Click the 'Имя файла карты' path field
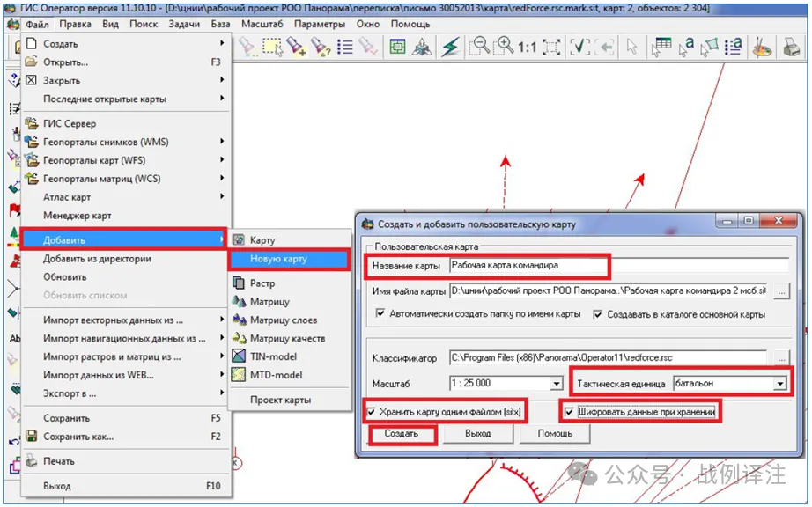The image size is (812, 507). coord(609,291)
